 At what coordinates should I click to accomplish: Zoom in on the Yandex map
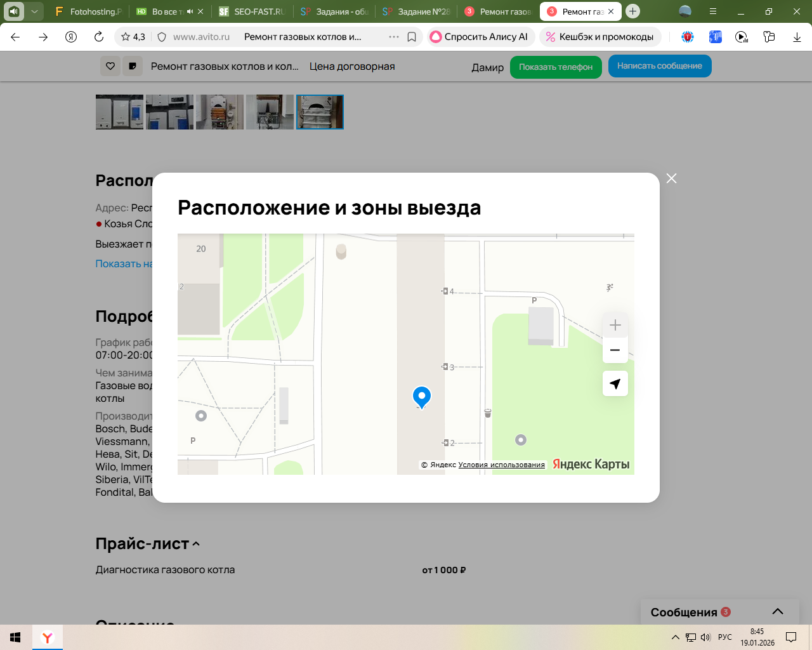tap(615, 326)
